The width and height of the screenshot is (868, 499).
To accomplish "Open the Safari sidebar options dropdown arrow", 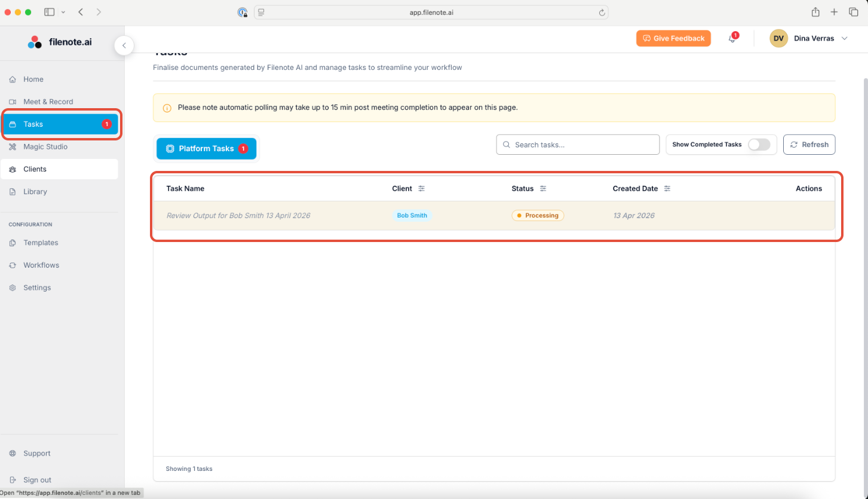I will click(x=63, y=12).
